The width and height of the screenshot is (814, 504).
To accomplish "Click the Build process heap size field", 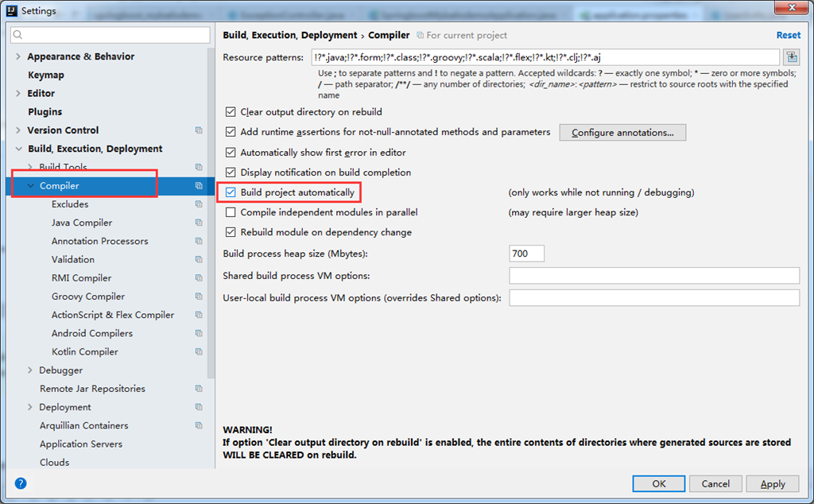I will point(526,254).
